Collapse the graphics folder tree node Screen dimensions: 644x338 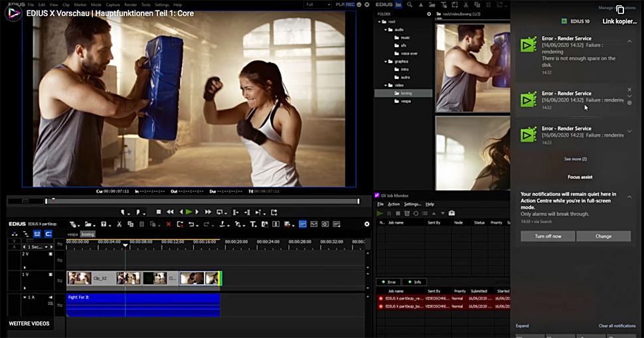pyautogui.click(x=386, y=62)
